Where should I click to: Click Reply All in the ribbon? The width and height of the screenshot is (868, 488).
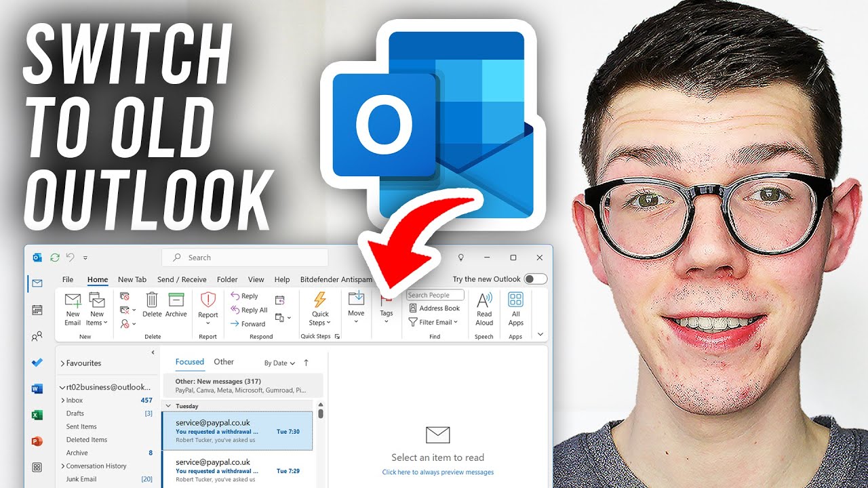pyautogui.click(x=250, y=310)
